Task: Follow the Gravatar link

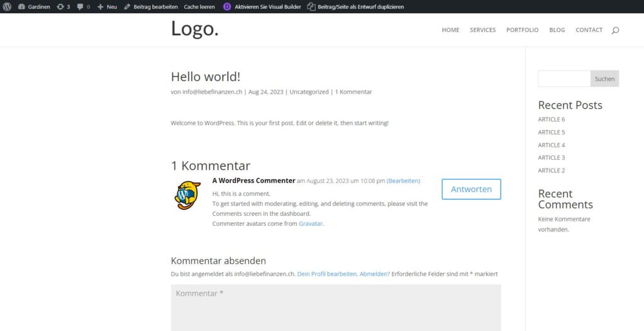Action: (x=311, y=223)
